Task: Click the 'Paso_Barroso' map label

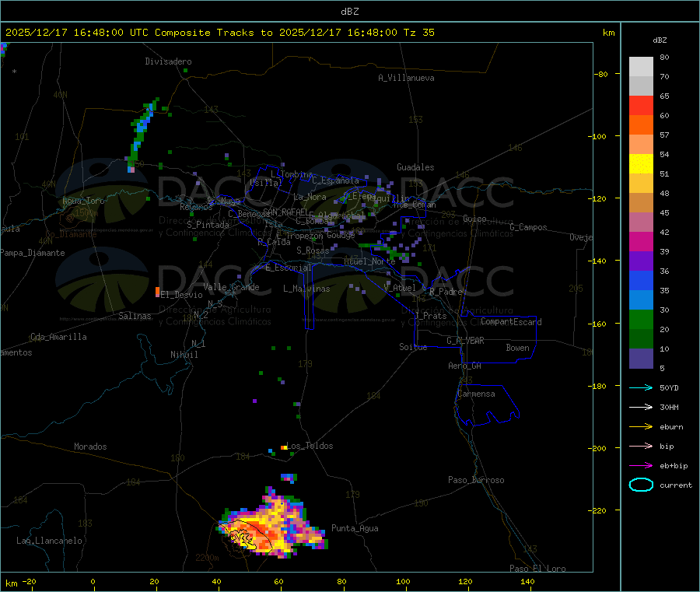Action: coord(476,480)
